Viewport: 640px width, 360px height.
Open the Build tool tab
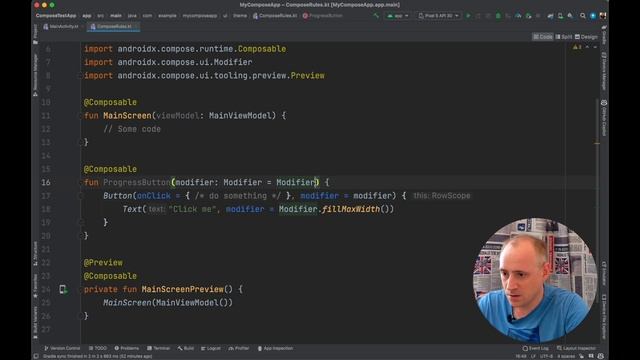pos(186,348)
